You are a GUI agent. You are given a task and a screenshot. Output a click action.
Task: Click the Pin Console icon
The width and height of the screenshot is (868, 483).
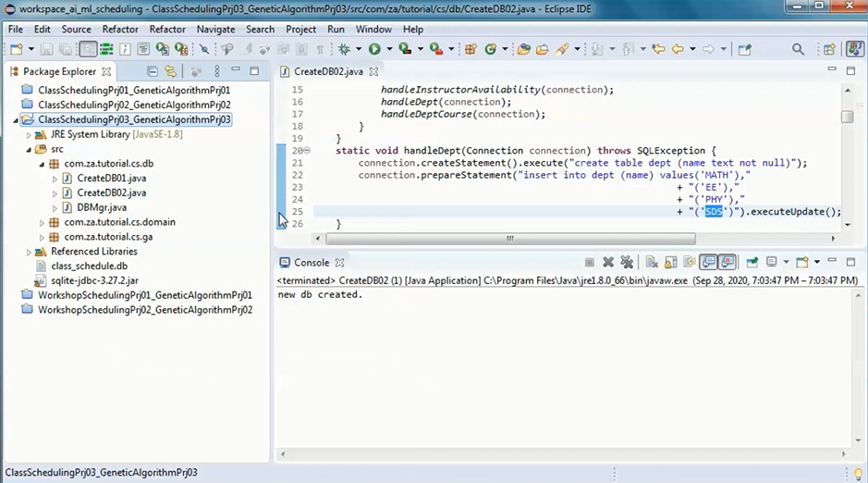tap(752, 262)
